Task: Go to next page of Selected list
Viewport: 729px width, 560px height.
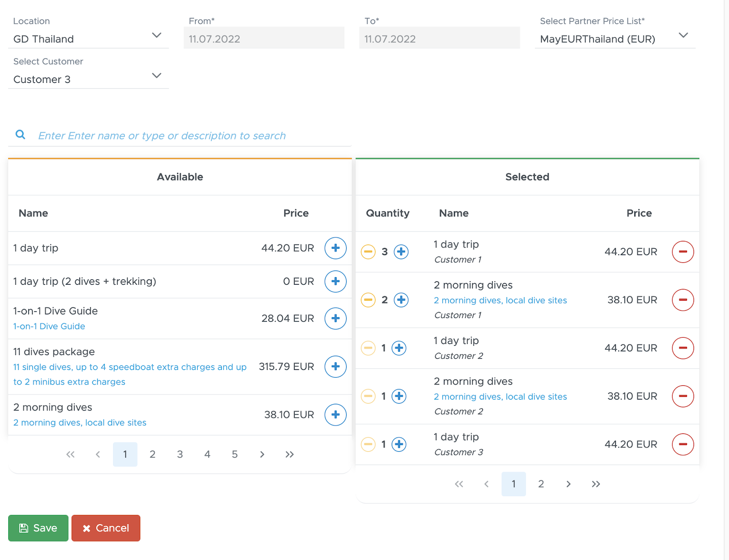Action: (x=569, y=484)
